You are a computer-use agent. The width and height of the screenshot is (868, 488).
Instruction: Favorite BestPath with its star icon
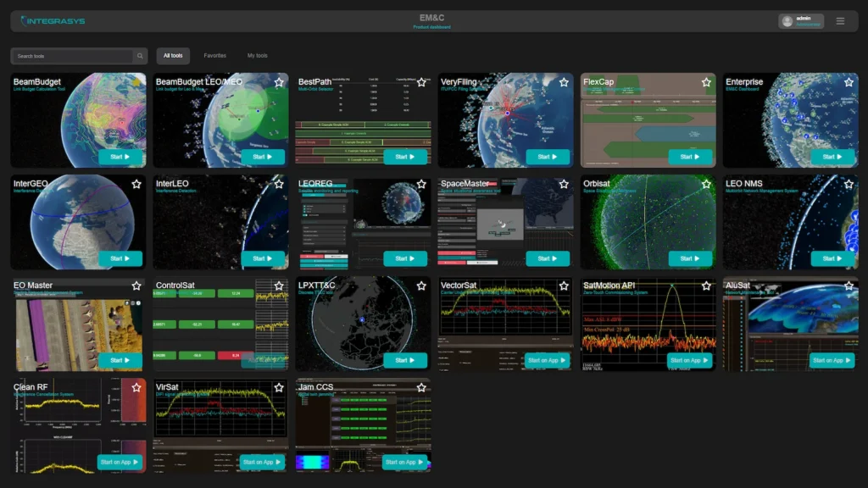point(421,82)
